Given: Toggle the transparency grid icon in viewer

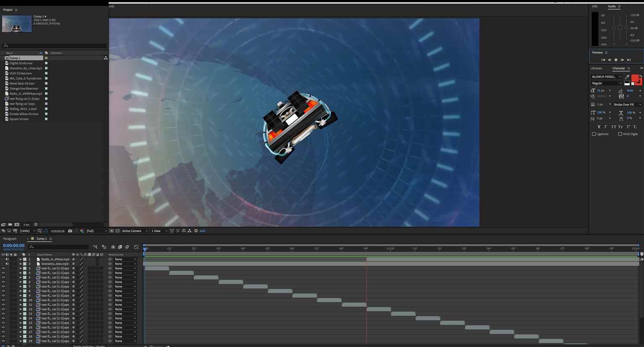Looking at the screenshot, I should 117,231.
